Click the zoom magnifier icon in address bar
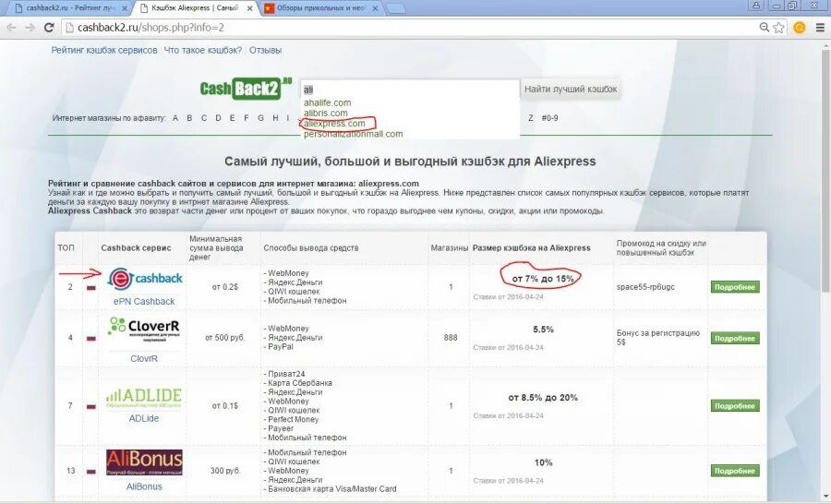Image resolution: width=831 pixels, height=504 pixels. 764,27
